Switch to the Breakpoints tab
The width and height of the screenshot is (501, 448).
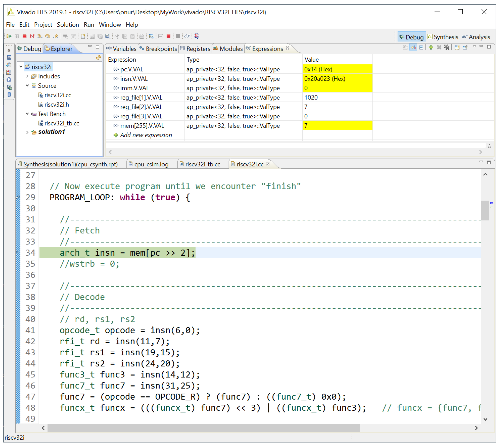(x=158, y=49)
